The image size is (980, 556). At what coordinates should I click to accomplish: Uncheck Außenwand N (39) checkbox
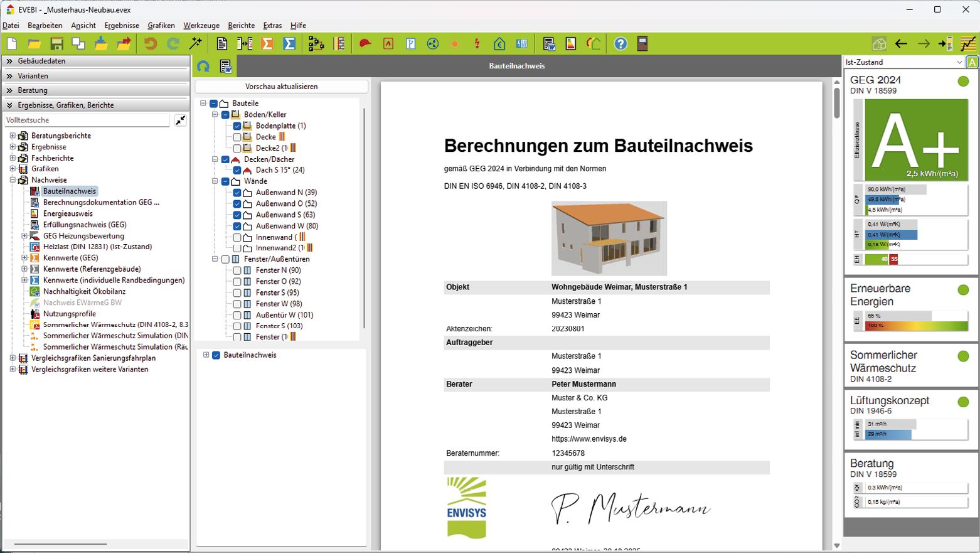pos(237,193)
